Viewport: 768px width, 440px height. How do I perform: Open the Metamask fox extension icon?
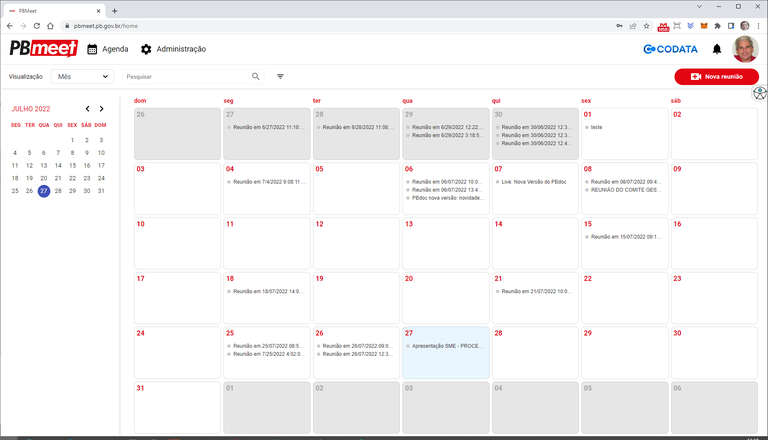(704, 26)
